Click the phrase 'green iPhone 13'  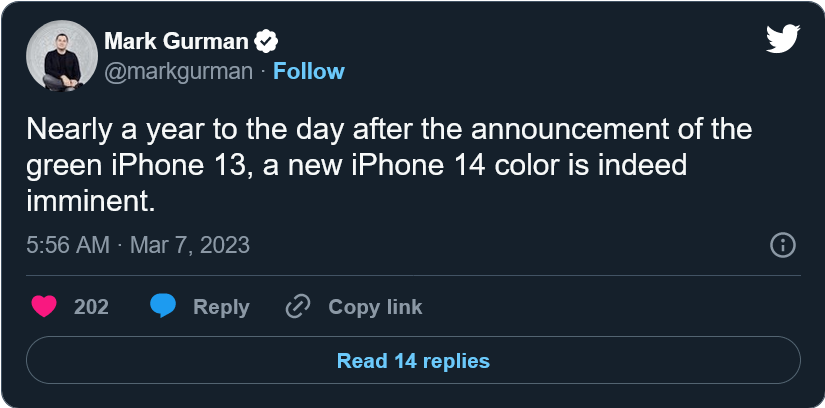click(x=134, y=166)
